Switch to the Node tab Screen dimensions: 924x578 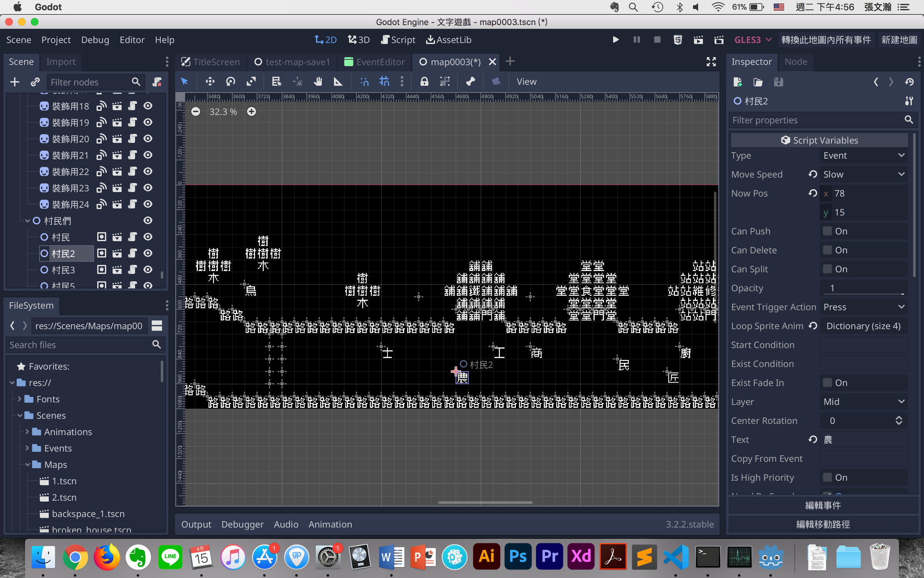[x=796, y=62]
